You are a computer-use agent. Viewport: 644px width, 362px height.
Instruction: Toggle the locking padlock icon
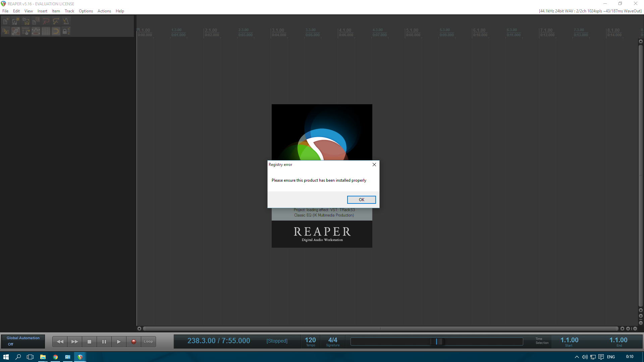pyautogui.click(x=65, y=32)
